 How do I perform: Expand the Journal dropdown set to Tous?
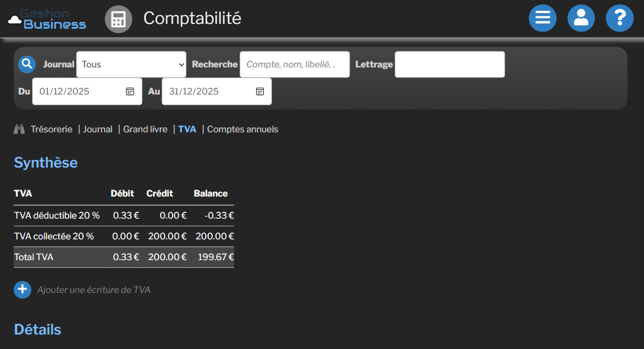131,64
